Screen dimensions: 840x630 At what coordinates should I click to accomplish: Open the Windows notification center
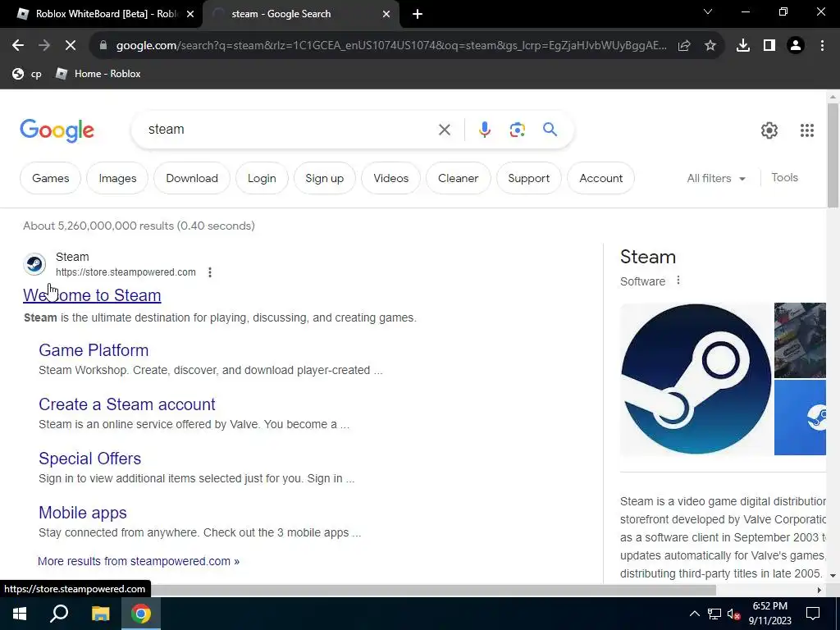(813, 614)
